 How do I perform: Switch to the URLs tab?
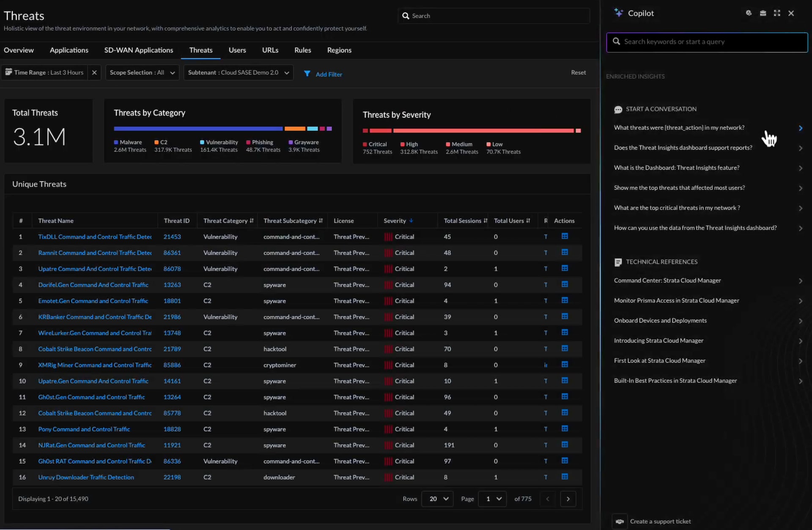(270, 50)
